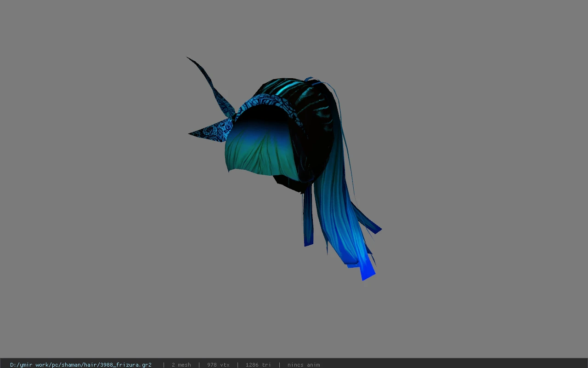Click the 'nincs anim' status entry
Image resolution: width=588 pixels, height=368 pixels.
tap(304, 365)
